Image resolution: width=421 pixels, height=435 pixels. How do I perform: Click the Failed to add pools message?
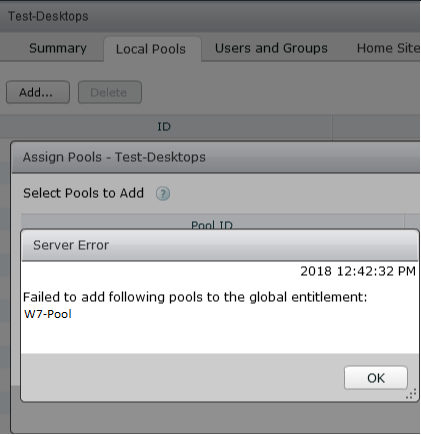click(x=195, y=297)
